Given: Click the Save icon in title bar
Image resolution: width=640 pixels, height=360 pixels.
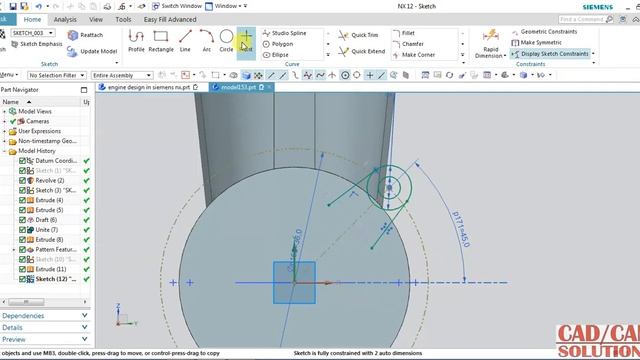Looking at the screenshot, I should pos(13,6).
